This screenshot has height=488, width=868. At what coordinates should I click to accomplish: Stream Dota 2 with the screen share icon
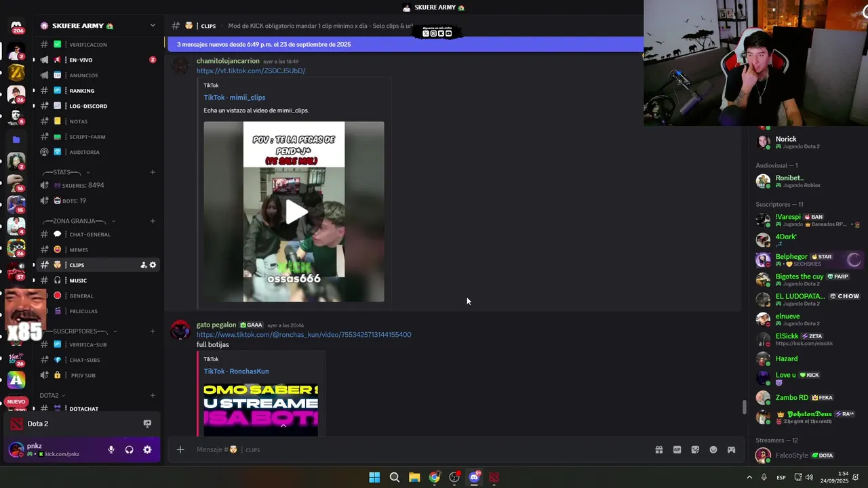coord(147,424)
